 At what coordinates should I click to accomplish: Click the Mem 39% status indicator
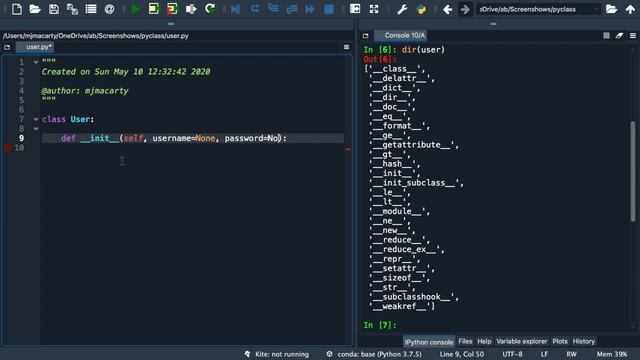pyautogui.click(x=612, y=354)
